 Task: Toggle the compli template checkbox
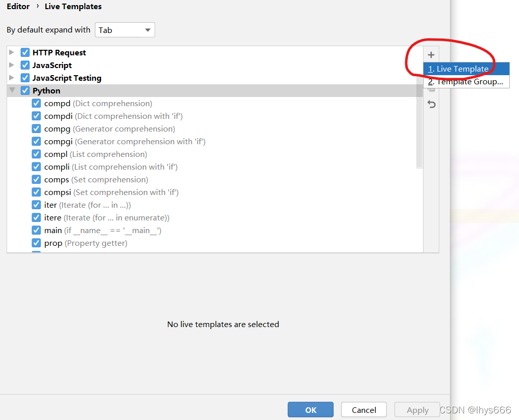(x=37, y=167)
